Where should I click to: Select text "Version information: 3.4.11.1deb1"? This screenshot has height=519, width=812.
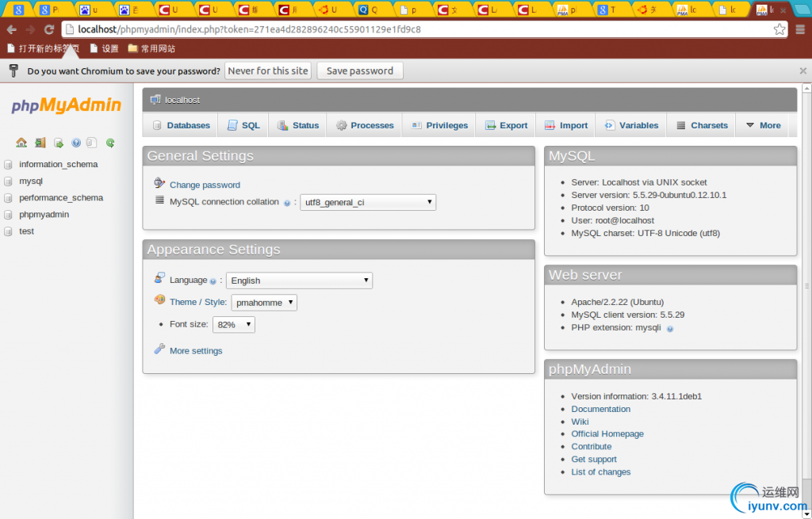click(637, 396)
